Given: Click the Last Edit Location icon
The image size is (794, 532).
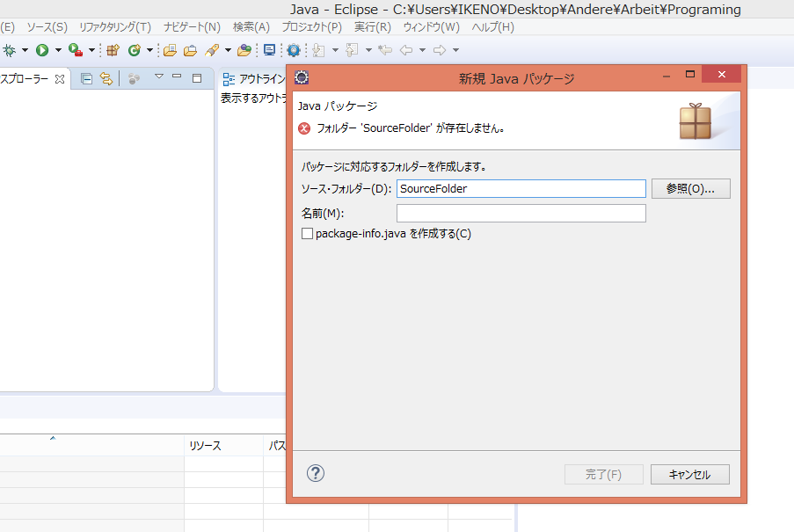Looking at the screenshot, I should (x=385, y=50).
